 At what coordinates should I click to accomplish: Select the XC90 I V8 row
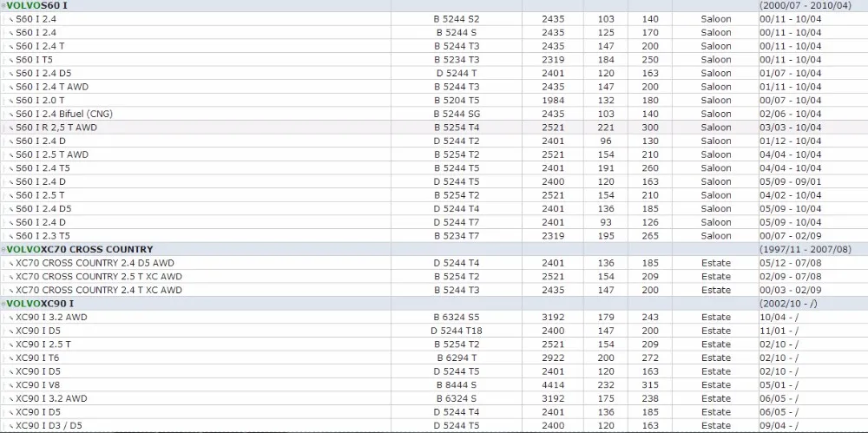pyautogui.click(x=434, y=385)
